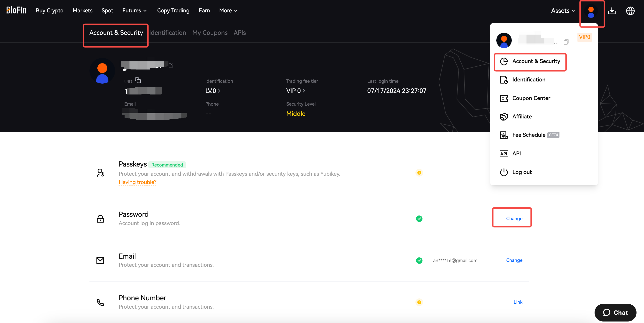Click masked email an****16@gmail.com

[455, 260]
